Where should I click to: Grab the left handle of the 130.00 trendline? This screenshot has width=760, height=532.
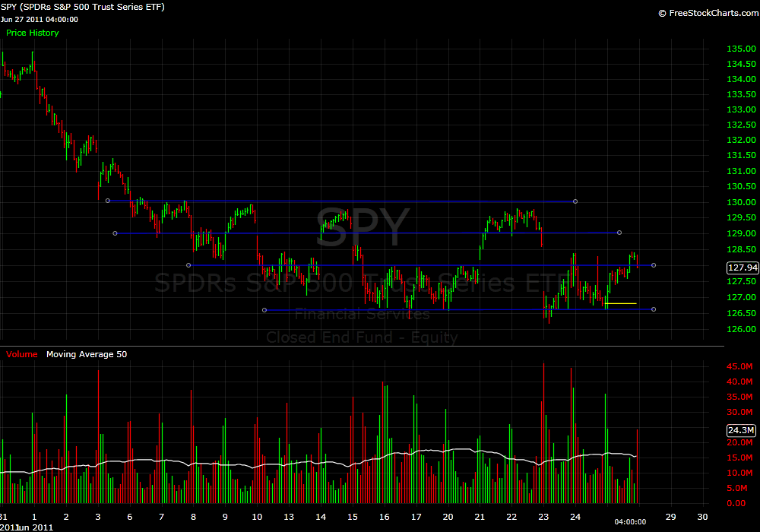108,201
